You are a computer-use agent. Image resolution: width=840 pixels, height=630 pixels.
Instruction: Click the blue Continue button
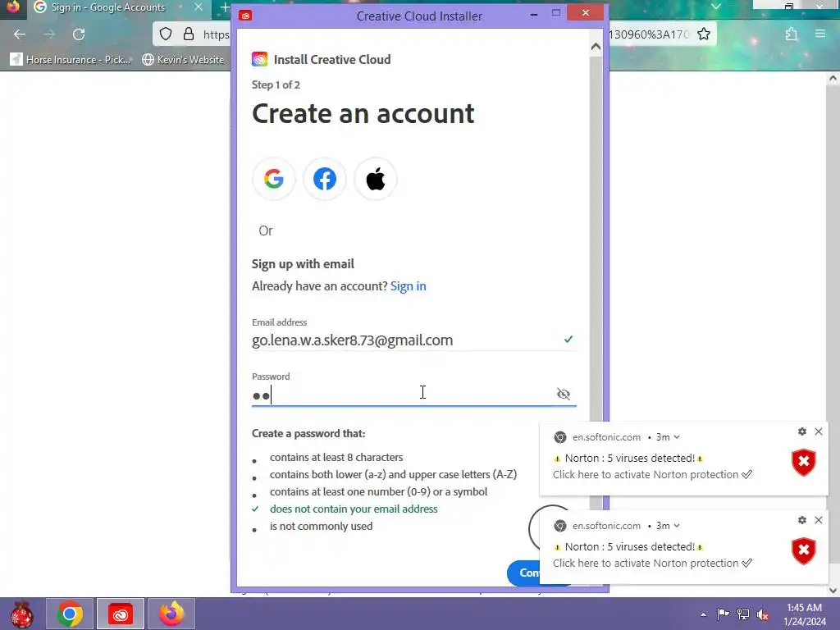(x=523, y=573)
